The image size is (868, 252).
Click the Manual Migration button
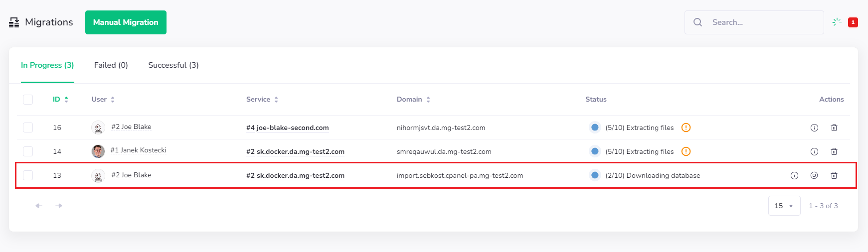click(126, 22)
